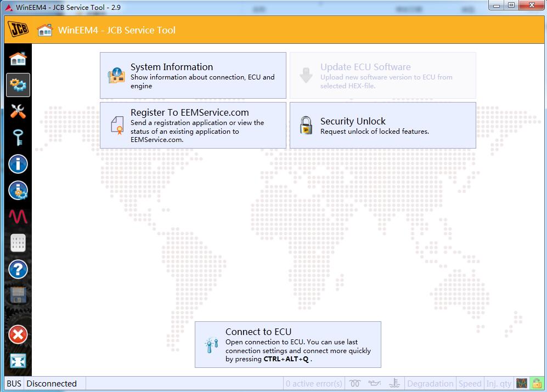Click the info-with-gear sidebar icon
Screen dimensions: 547x392
point(18,190)
